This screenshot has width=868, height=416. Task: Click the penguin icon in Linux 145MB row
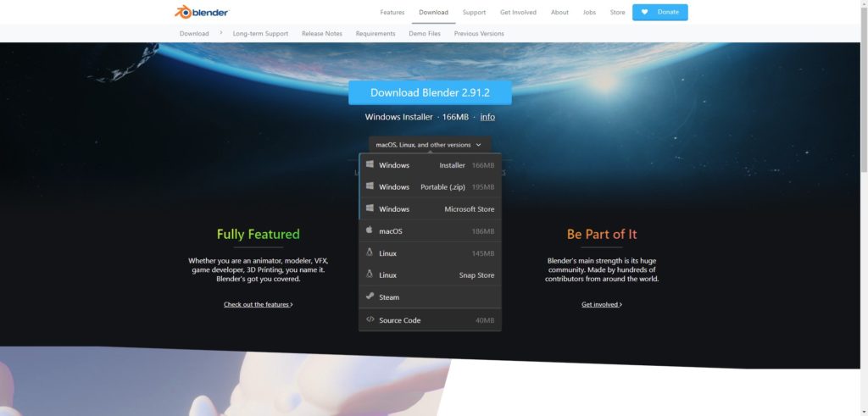pyautogui.click(x=370, y=252)
